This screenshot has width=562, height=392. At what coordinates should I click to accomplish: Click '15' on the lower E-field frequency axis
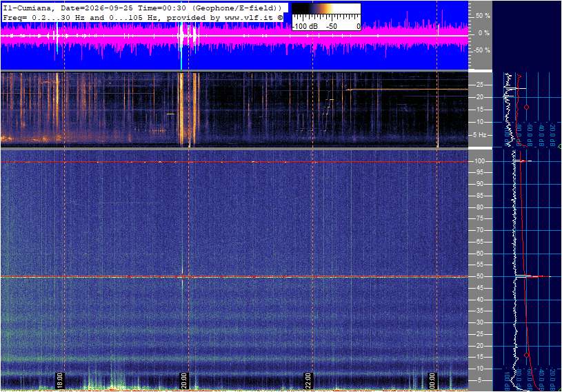479,358
